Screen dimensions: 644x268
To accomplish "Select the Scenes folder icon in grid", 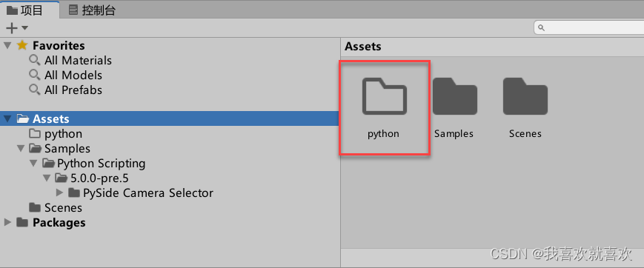I will tap(525, 97).
